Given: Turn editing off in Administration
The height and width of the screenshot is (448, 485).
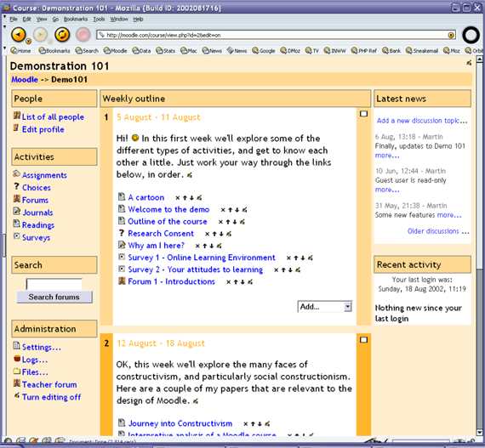Looking at the screenshot, I should click(51, 397).
